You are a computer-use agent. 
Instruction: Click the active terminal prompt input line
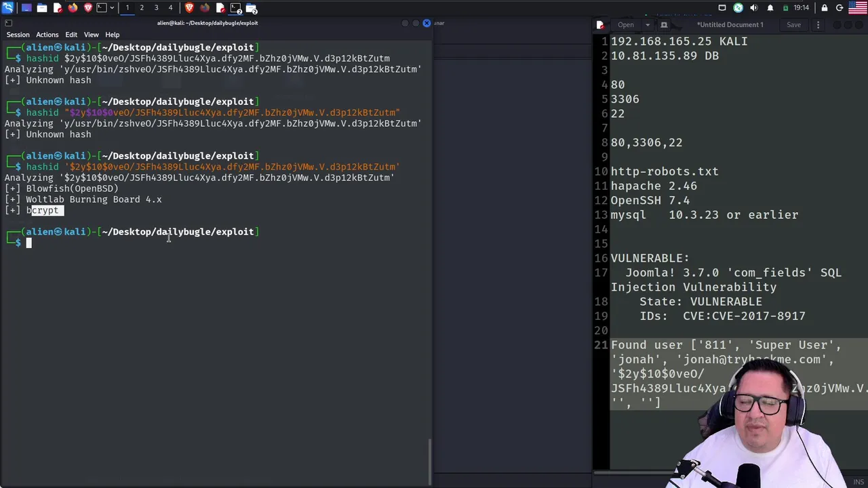click(x=217, y=243)
